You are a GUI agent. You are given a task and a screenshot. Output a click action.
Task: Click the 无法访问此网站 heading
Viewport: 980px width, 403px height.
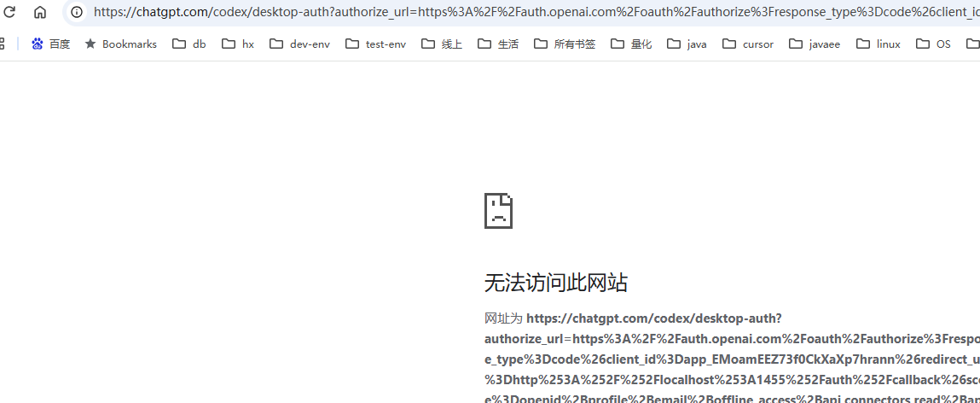pyautogui.click(x=555, y=283)
